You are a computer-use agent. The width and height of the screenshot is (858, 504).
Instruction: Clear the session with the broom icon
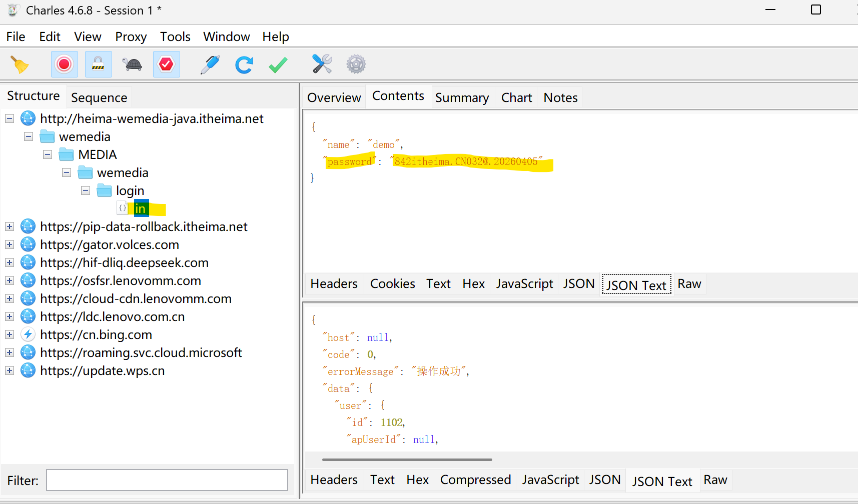[x=20, y=64]
